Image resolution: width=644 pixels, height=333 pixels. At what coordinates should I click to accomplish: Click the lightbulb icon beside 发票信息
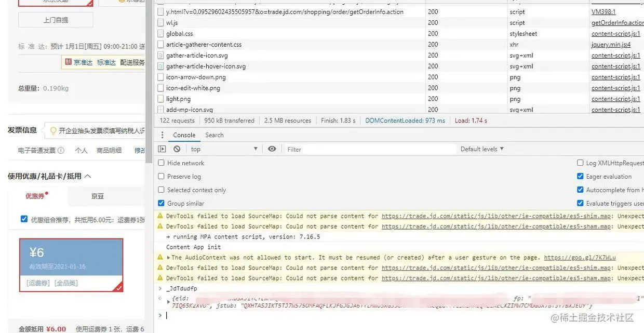point(53,131)
